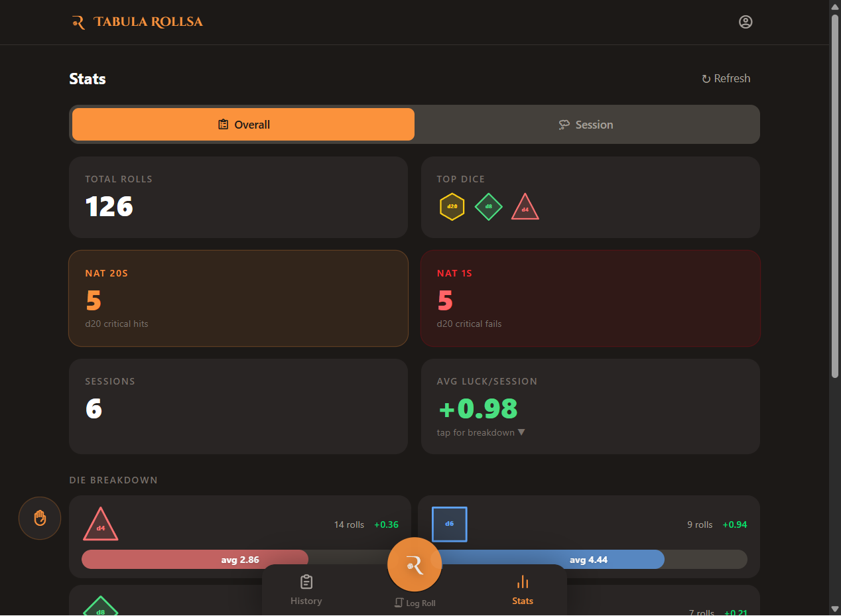Click the Tabula Rollsa logo
Screen dimensions: 841x616
coord(137,22)
